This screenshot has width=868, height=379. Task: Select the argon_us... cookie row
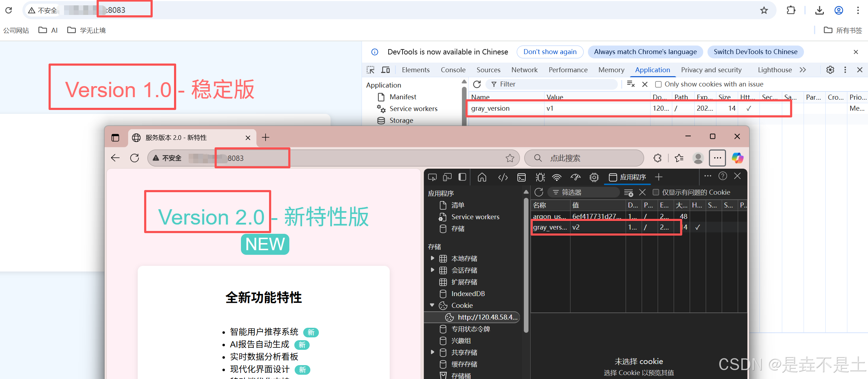639,216
